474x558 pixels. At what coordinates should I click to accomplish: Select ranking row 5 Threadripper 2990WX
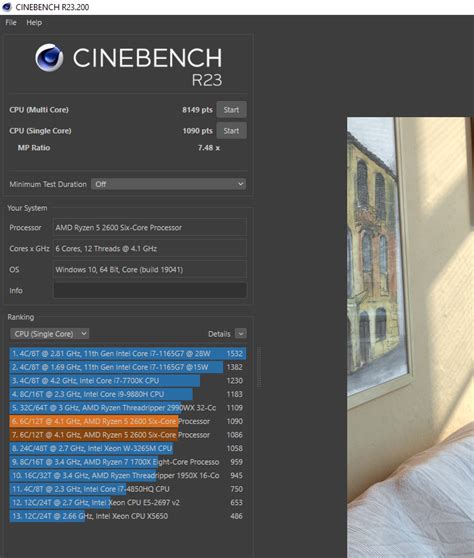128,407
